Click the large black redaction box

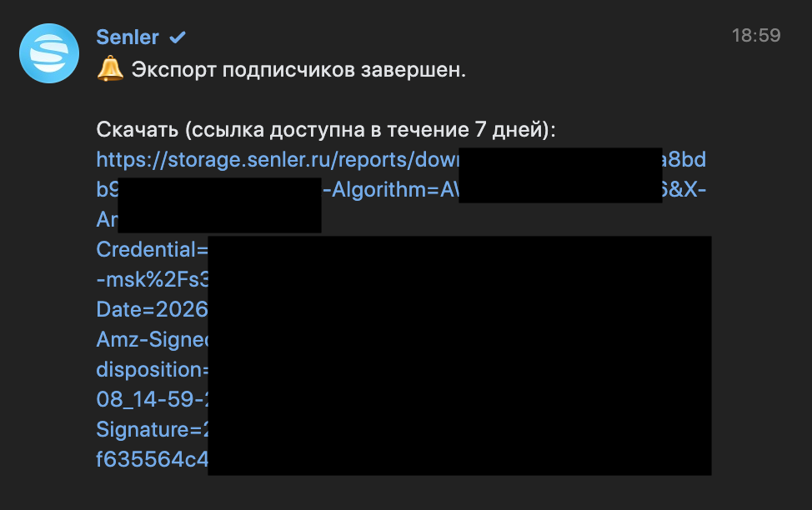tap(459, 356)
